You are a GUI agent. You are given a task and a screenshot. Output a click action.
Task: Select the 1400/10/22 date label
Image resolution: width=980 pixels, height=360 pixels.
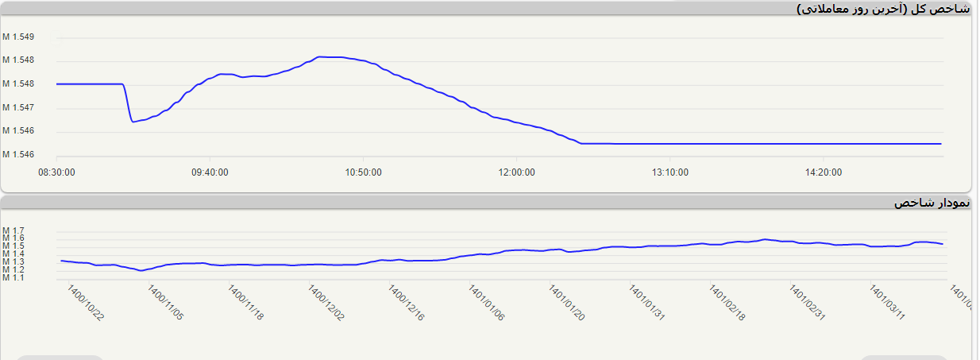pos(86,304)
